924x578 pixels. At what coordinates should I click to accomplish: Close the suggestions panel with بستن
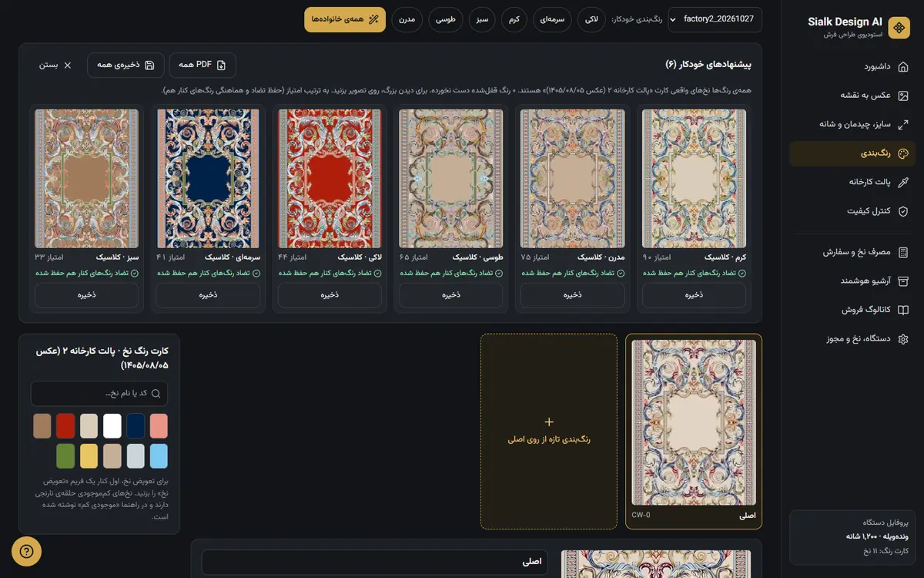point(55,65)
